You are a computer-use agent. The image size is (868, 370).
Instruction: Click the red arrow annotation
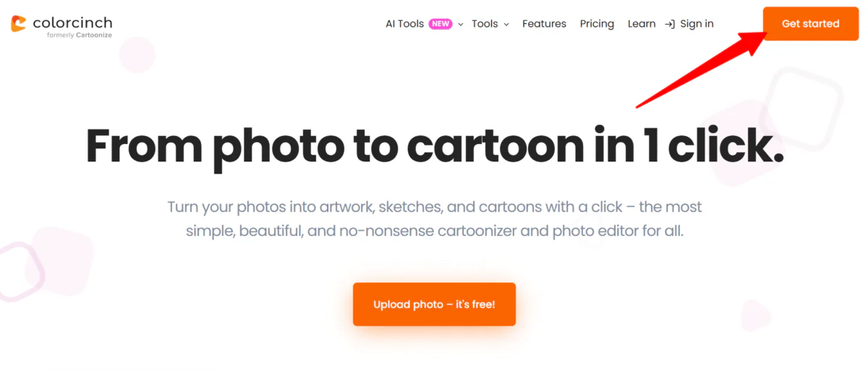694,72
